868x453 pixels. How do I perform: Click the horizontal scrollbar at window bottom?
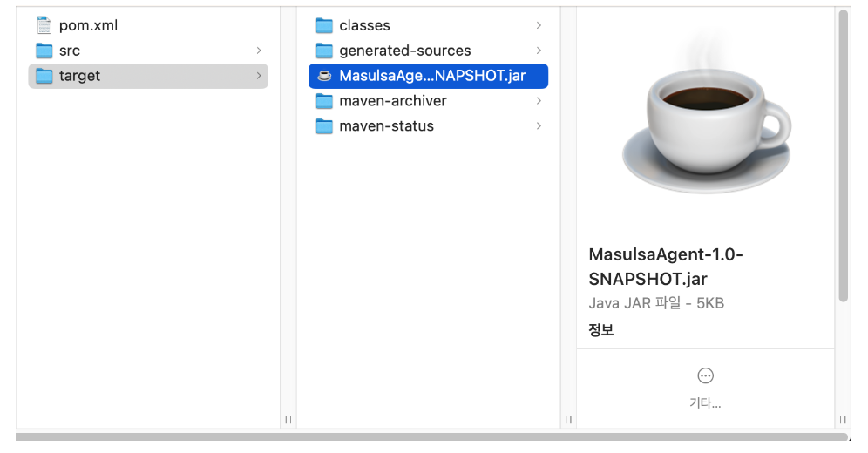pos(431,437)
